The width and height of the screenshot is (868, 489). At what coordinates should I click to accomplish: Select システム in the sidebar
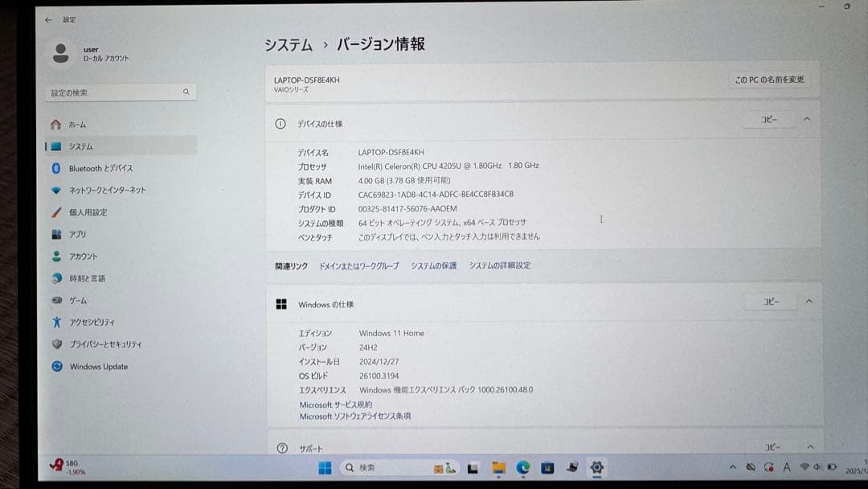121,146
